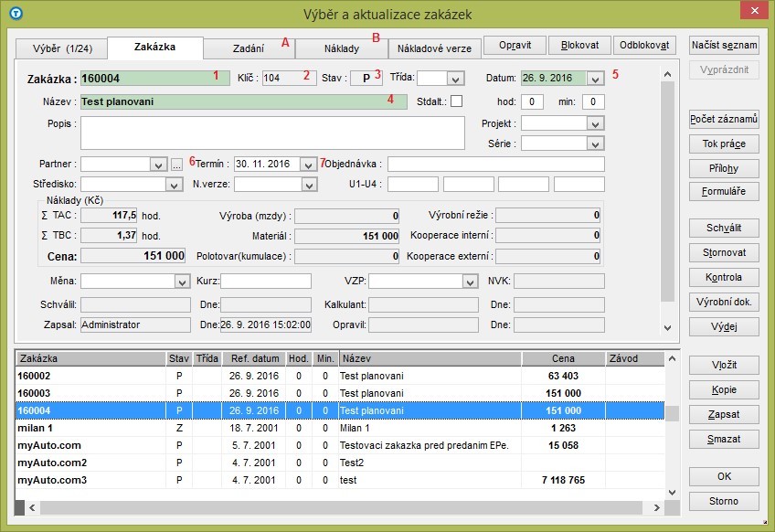The width and height of the screenshot is (775, 532).
Task: Click the Vložit button
Action: pyautogui.click(x=724, y=365)
